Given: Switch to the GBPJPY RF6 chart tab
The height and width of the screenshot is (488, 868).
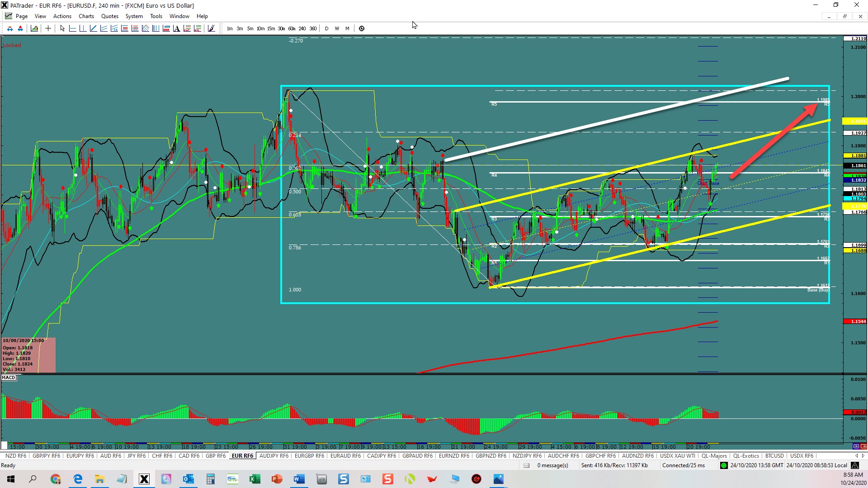Looking at the screenshot, I should point(46,456).
